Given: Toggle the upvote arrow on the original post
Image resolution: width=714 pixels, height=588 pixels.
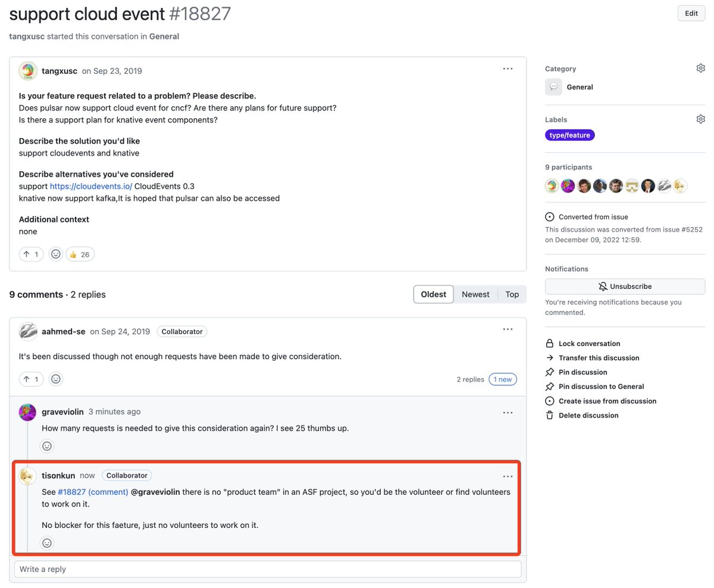Looking at the screenshot, I should coord(31,254).
